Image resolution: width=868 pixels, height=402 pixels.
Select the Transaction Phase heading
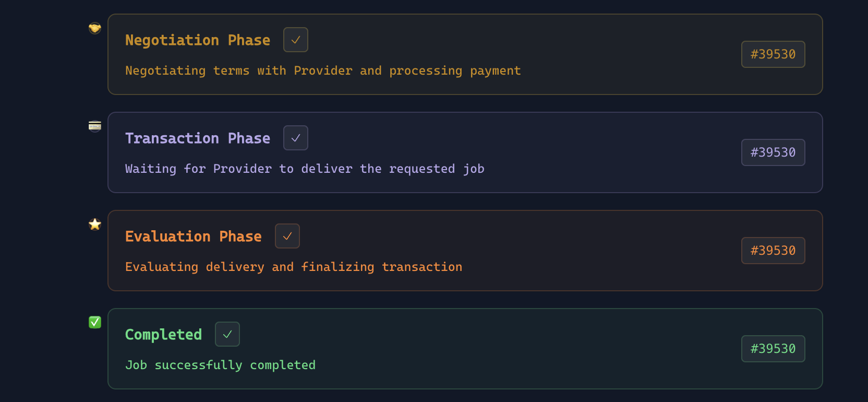click(x=198, y=138)
